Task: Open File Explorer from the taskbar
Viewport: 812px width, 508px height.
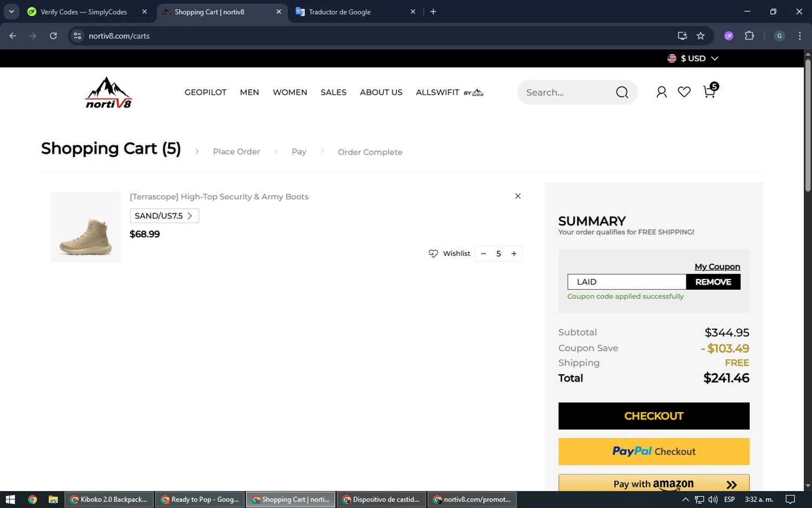Action: tap(53, 499)
